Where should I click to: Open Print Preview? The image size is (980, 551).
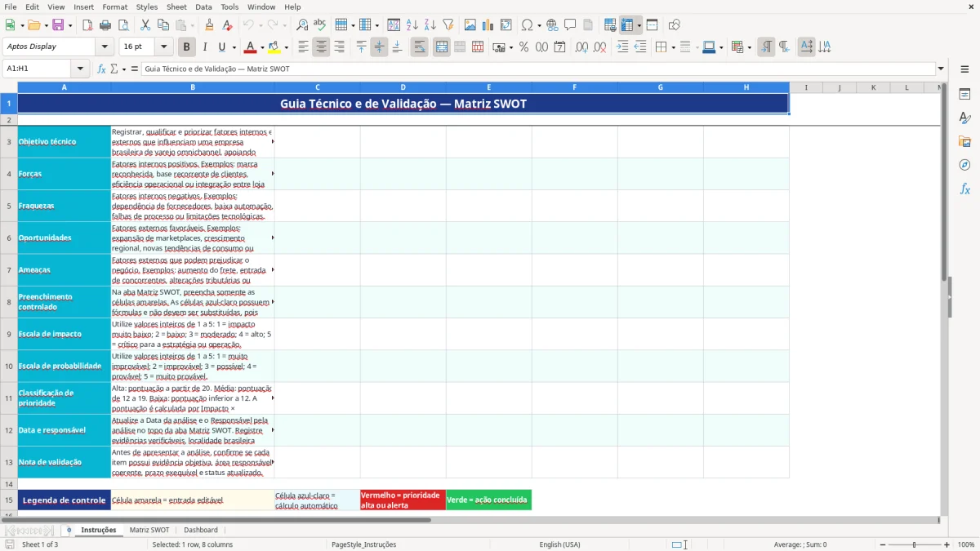tap(122, 25)
